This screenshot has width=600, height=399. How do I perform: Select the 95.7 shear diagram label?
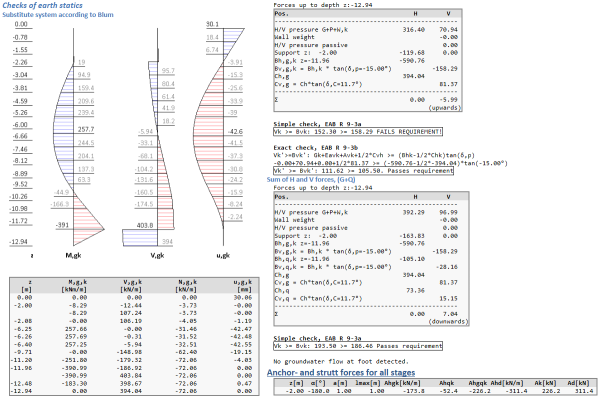(168, 71)
